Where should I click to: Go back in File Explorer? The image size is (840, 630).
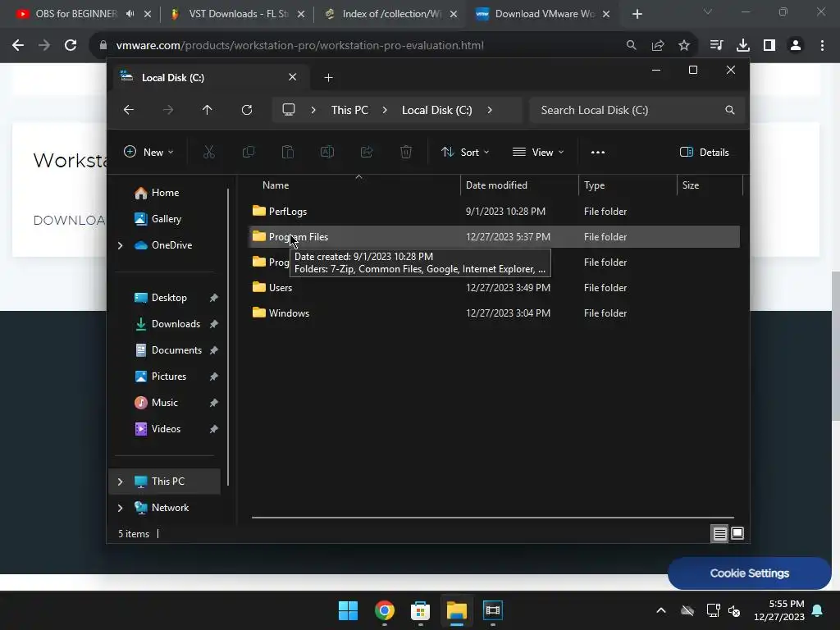click(x=129, y=110)
